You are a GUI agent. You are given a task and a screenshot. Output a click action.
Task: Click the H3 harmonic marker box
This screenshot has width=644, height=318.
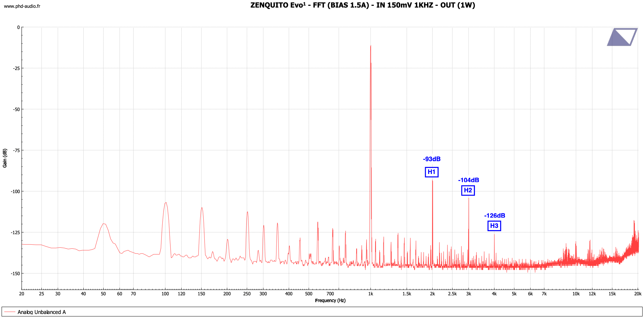coord(494,226)
